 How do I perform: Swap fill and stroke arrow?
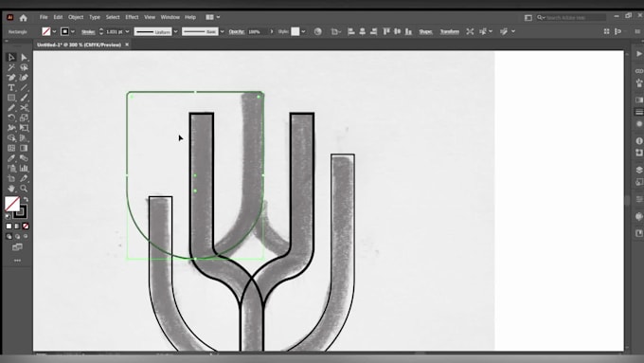(26, 199)
